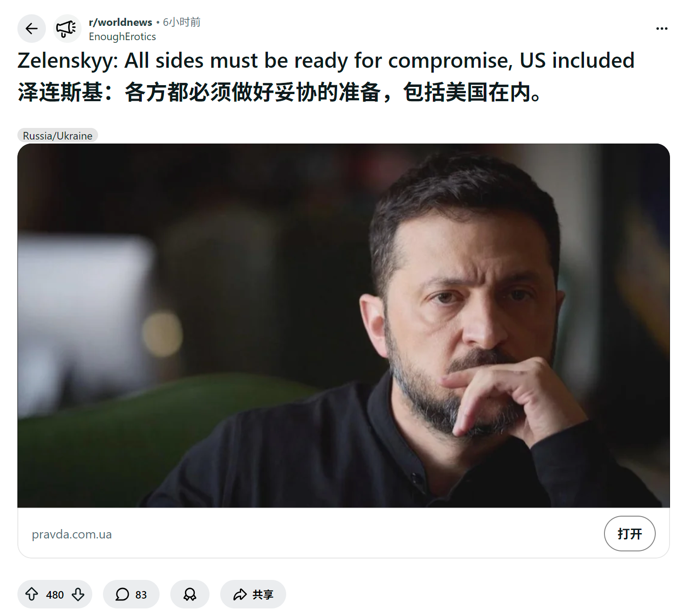Open the pravda.com.ua link
674x616 pixels.
tap(72, 534)
